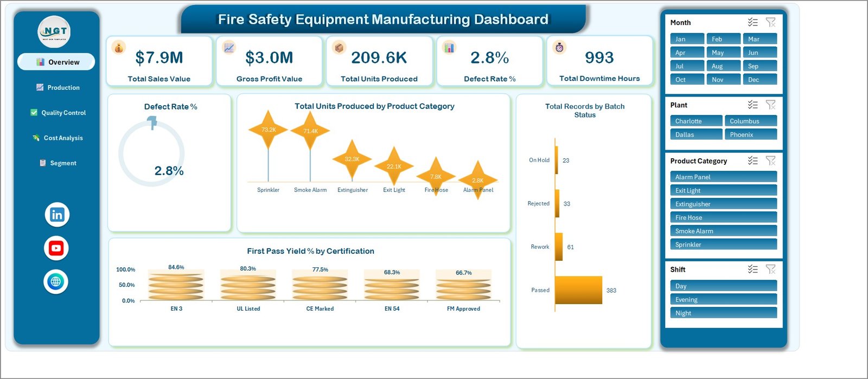Filter by month Jan
The image size is (868, 379).
[687, 39]
